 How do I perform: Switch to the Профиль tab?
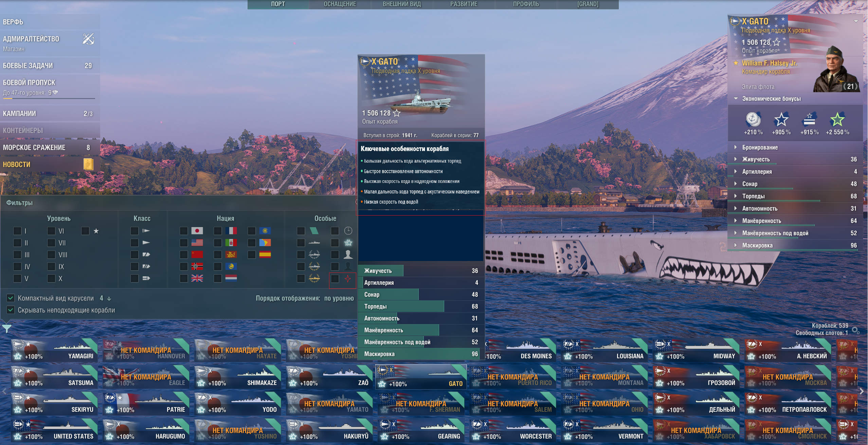(526, 4)
